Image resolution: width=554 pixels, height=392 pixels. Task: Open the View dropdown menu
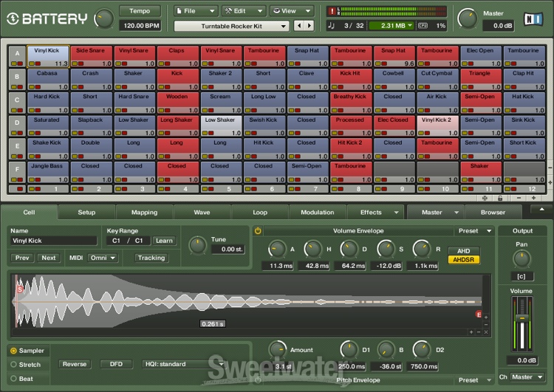click(292, 11)
